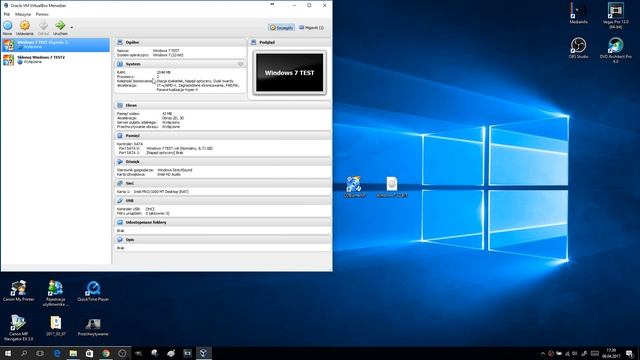Switch to Szczegóły view
This screenshot has width=640, height=360.
click(281, 28)
